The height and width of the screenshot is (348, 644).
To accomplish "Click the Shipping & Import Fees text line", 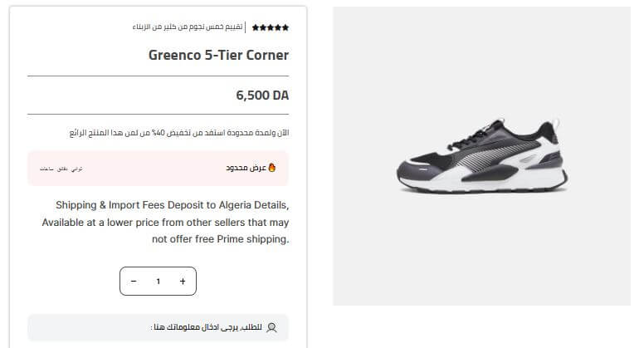I will pos(173,204).
